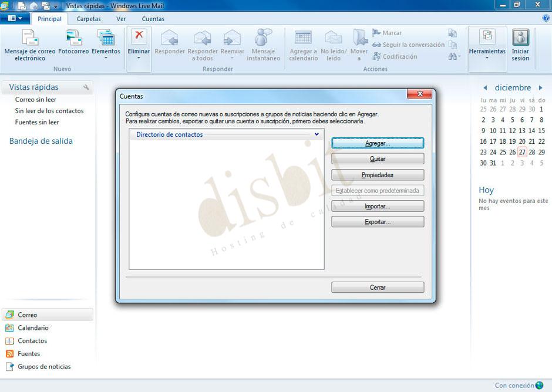The image size is (552, 392).
Task: Select day 27 on the December calendar
Action: pyautogui.click(x=521, y=152)
